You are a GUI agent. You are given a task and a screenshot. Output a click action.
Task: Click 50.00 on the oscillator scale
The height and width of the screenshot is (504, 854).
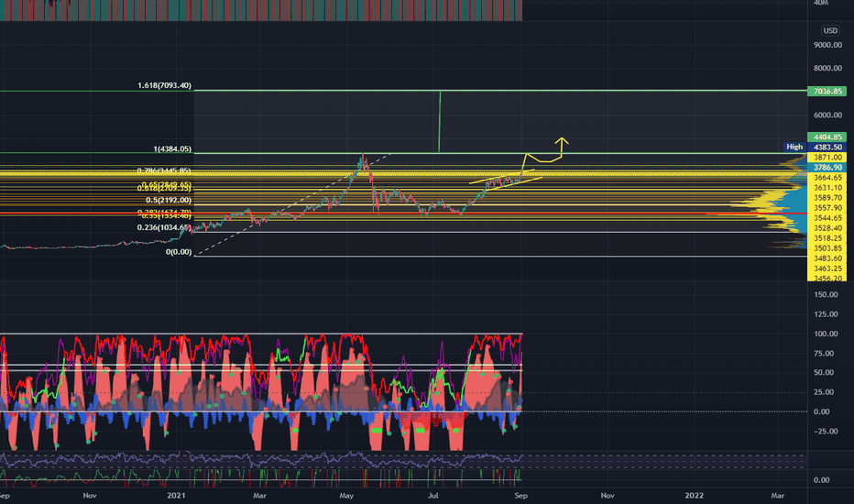[x=824, y=372]
